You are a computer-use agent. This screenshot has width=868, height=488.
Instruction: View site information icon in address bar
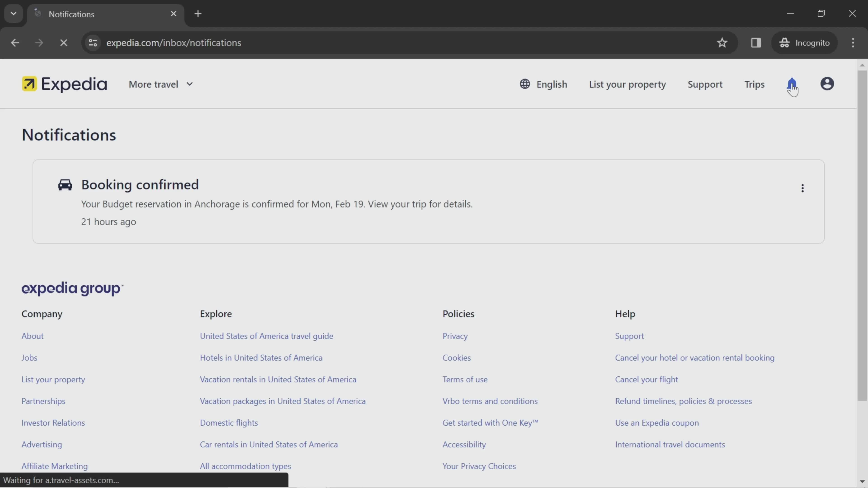pos(93,43)
